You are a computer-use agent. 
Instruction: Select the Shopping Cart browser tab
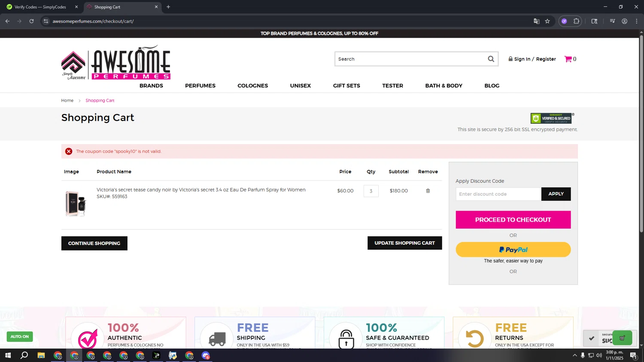pyautogui.click(x=122, y=7)
